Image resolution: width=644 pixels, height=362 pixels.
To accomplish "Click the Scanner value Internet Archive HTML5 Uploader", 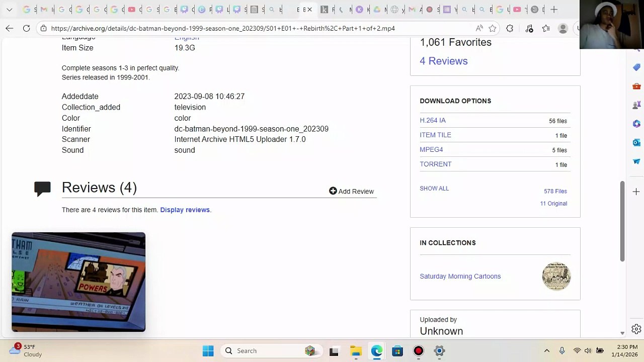I will pos(240,139).
